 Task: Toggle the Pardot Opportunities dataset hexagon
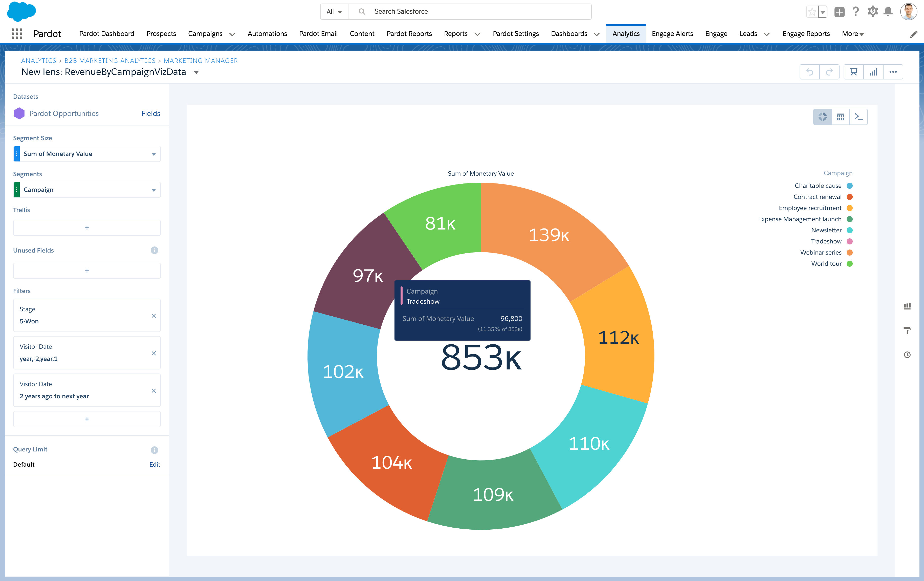point(19,113)
